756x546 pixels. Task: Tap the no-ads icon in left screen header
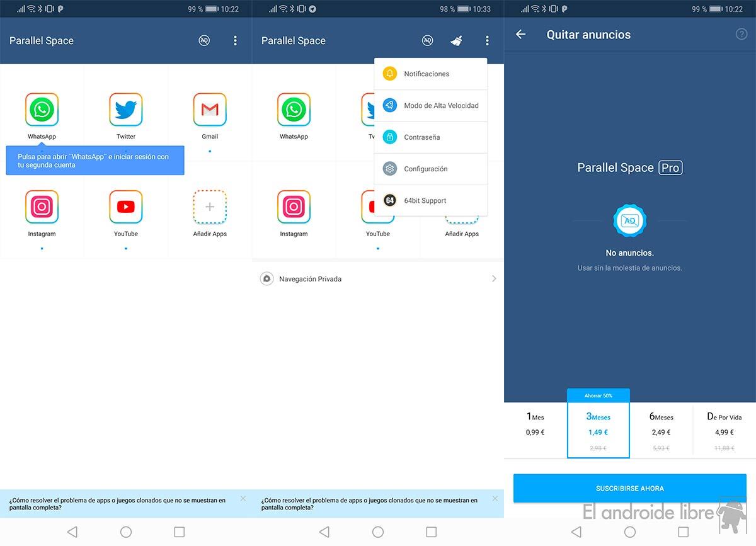(x=204, y=40)
